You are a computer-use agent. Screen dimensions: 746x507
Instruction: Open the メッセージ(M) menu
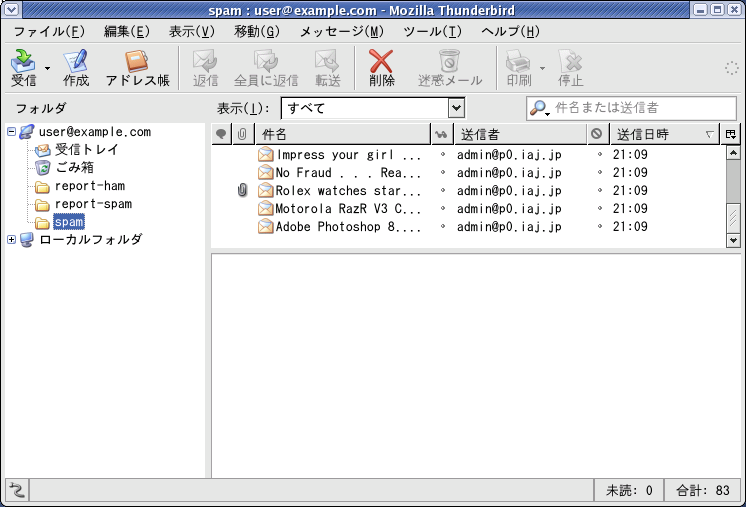[341, 31]
